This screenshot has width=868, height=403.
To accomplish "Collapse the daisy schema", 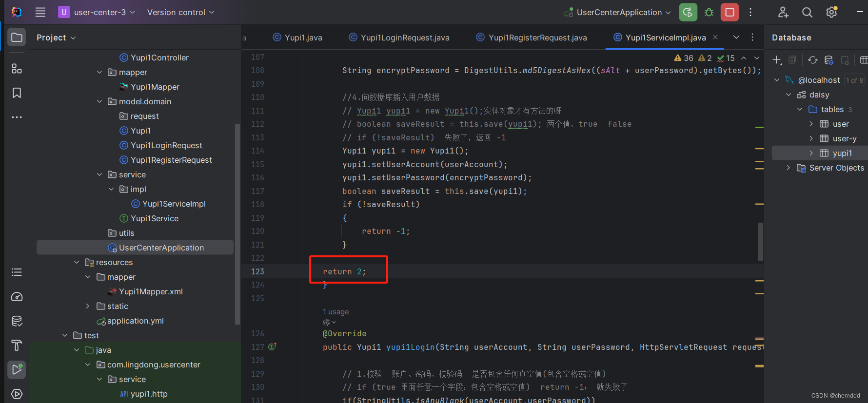I will pos(789,95).
